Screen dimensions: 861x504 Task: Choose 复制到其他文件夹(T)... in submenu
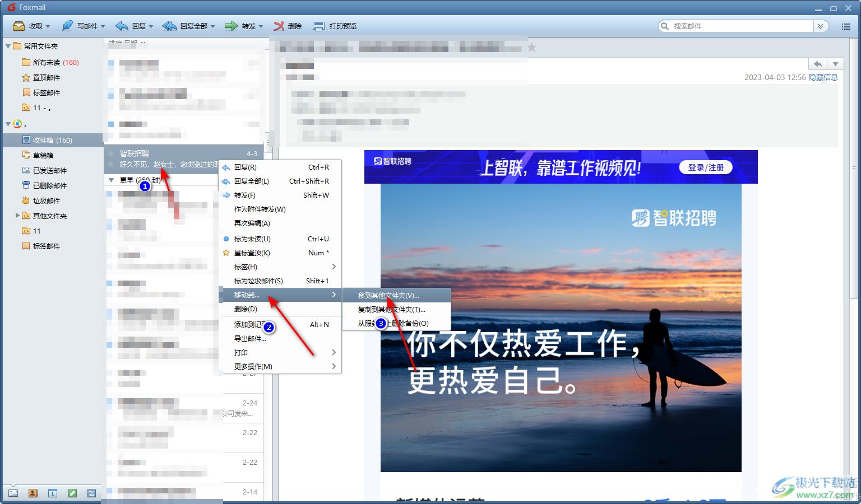coord(396,309)
